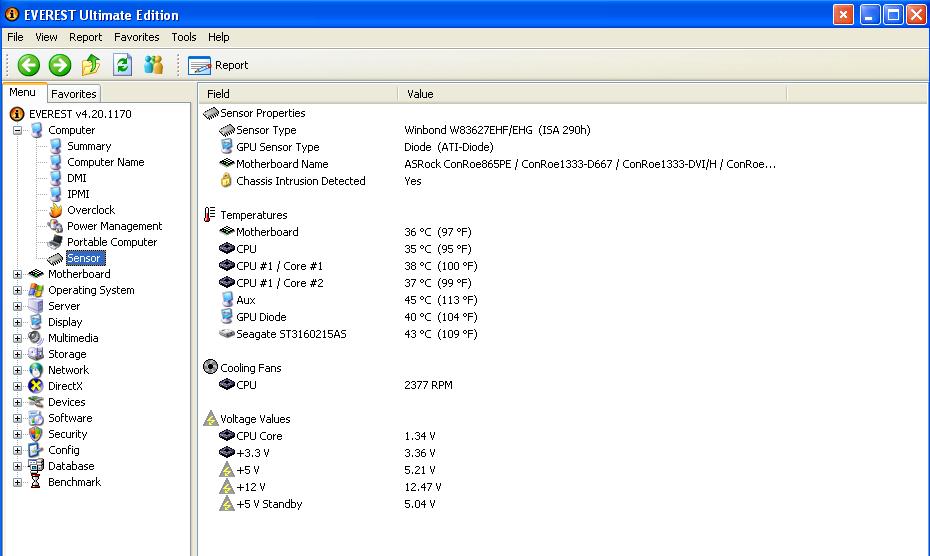Click the Refresh toolbar icon

[x=122, y=65]
